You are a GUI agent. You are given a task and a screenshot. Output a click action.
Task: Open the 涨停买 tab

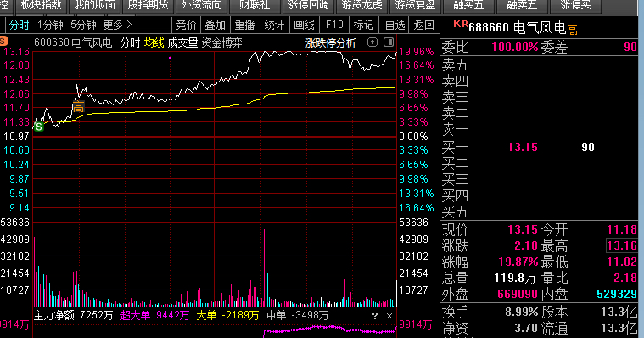575,5
